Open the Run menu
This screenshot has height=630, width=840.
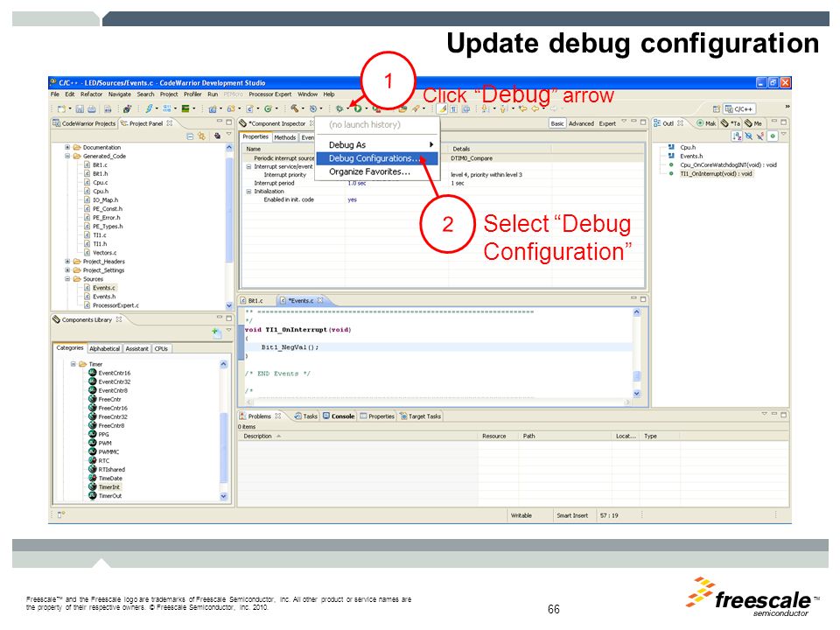coord(213,94)
